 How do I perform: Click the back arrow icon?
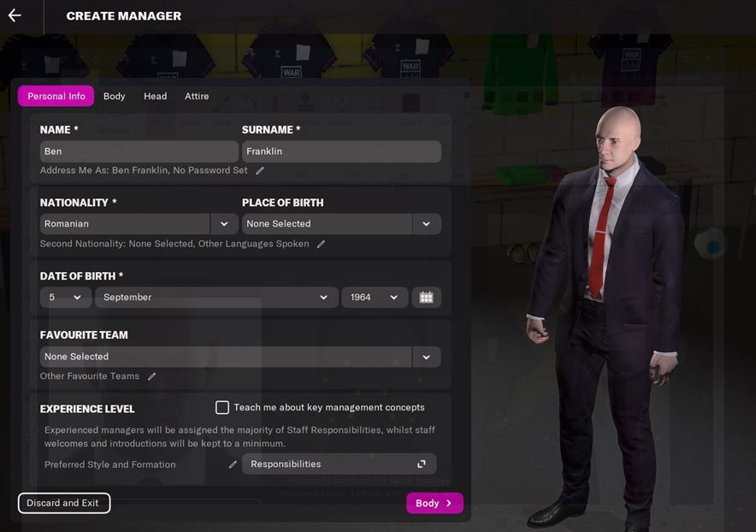click(15, 15)
